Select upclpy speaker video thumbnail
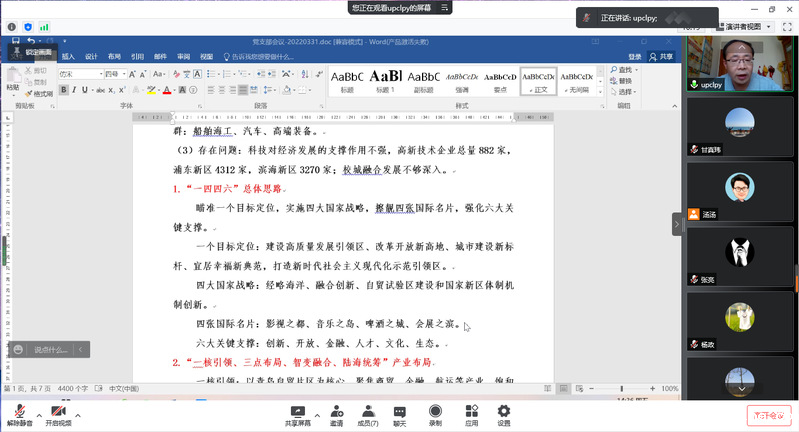This screenshot has height=432, width=799. (740, 63)
